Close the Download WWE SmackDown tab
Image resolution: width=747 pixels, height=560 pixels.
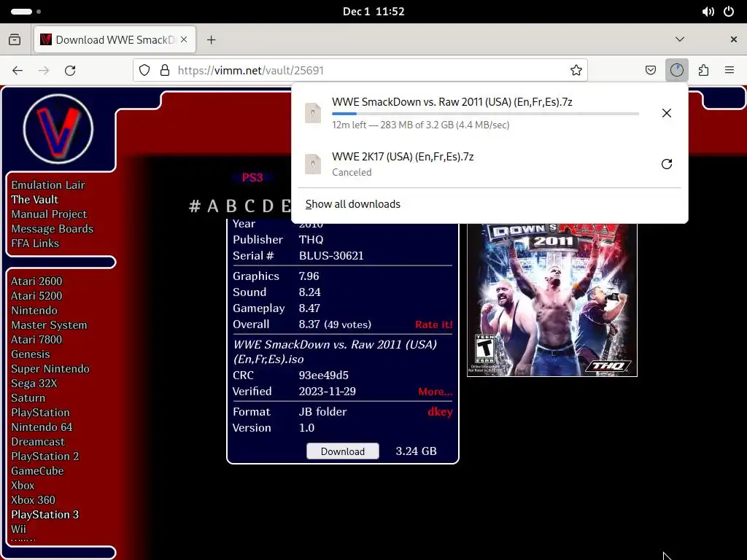(184, 39)
